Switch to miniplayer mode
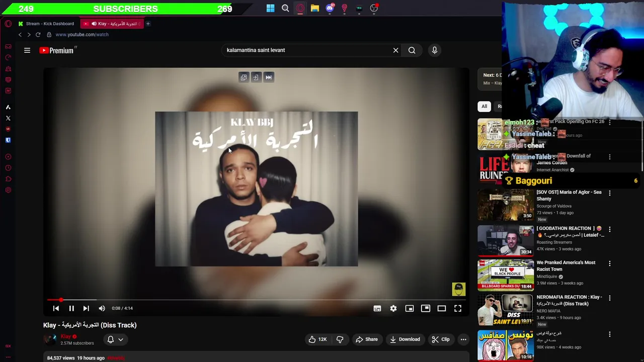The image size is (644, 362). pos(410,308)
